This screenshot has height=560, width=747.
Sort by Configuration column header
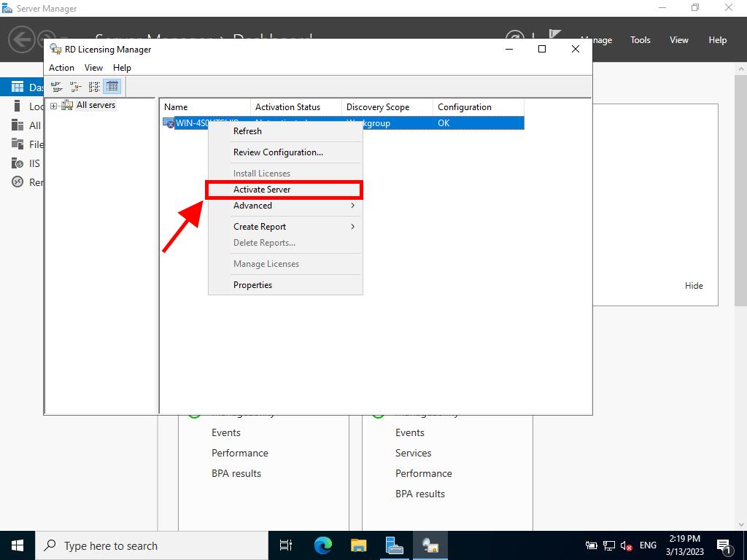479,107
